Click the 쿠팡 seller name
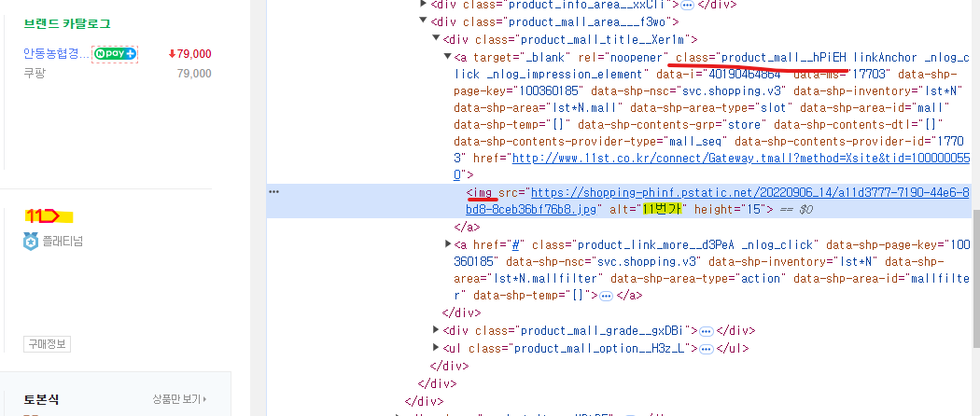The height and width of the screenshot is (416, 980). [35, 74]
